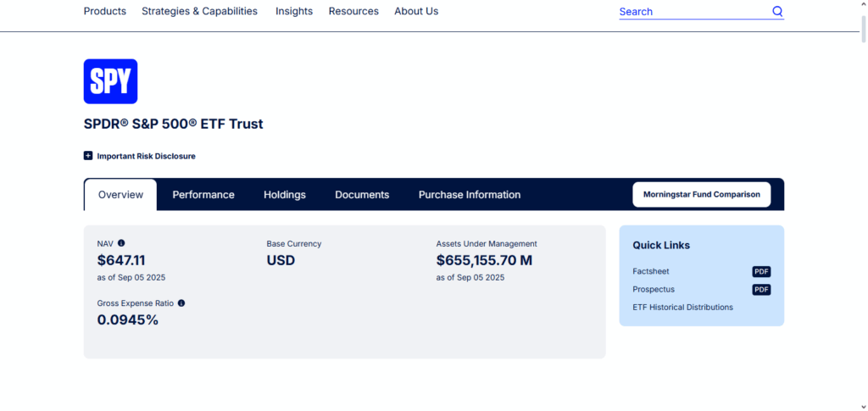Image resolution: width=868 pixels, height=411 pixels.
Task: Expand Important Risk Disclosure plus icon
Action: [x=88, y=156]
